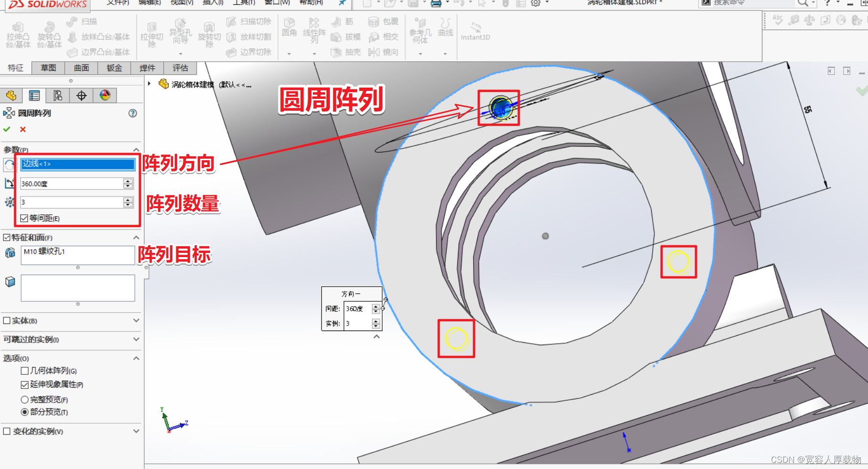Expand the 可跳过的实例 section
The height and width of the screenshot is (469, 868).
[136, 340]
